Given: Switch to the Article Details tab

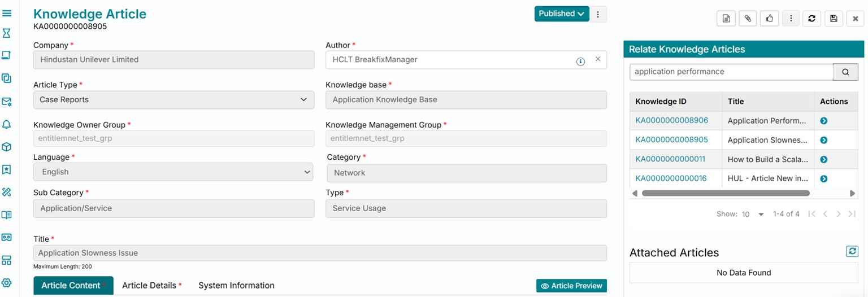Looking at the screenshot, I should (151, 286).
